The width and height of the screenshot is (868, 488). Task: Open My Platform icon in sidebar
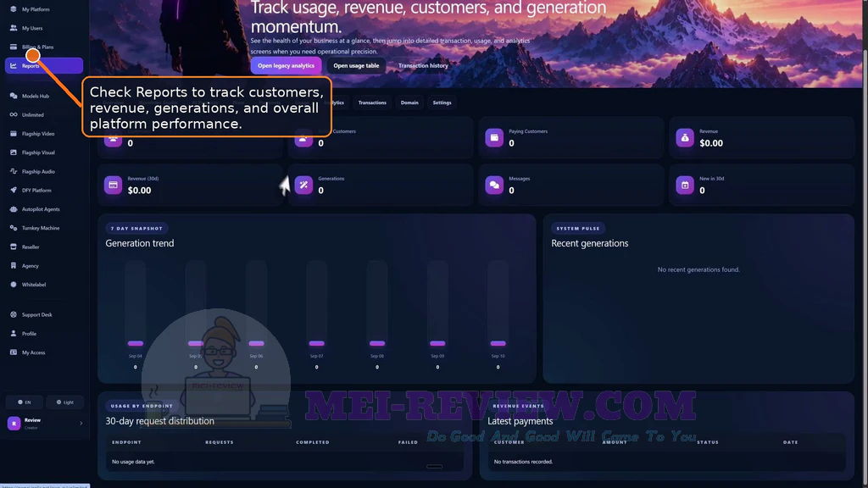coord(14,9)
